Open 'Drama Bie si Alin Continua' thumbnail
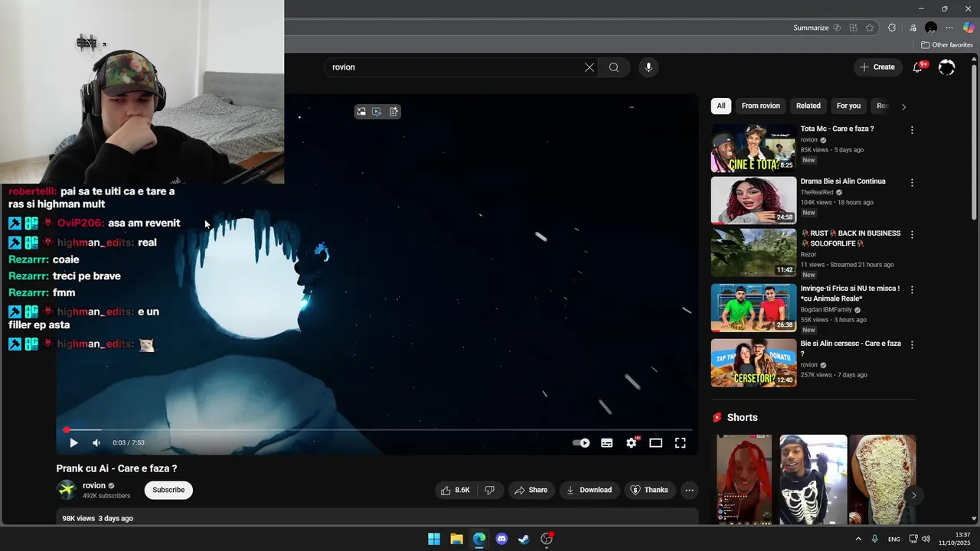The width and height of the screenshot is (980, 551). [x=754, y=201]
